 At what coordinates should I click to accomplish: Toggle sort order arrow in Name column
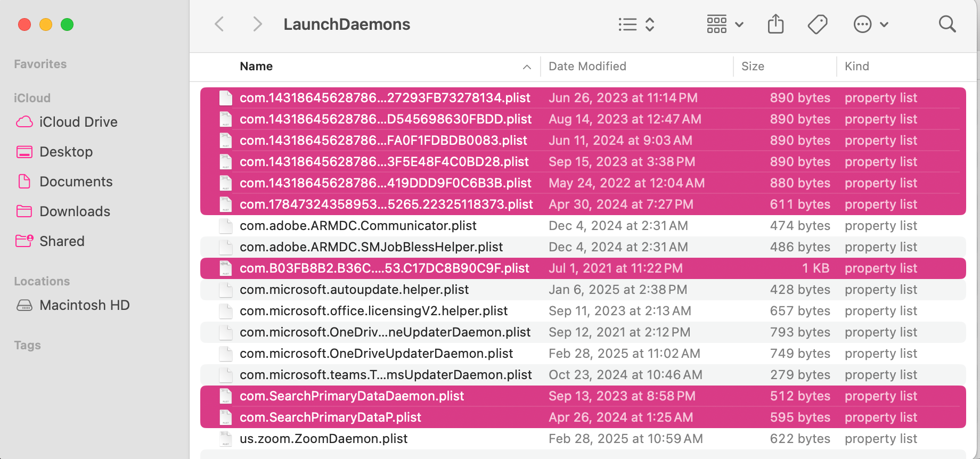(x=527, y=67)
